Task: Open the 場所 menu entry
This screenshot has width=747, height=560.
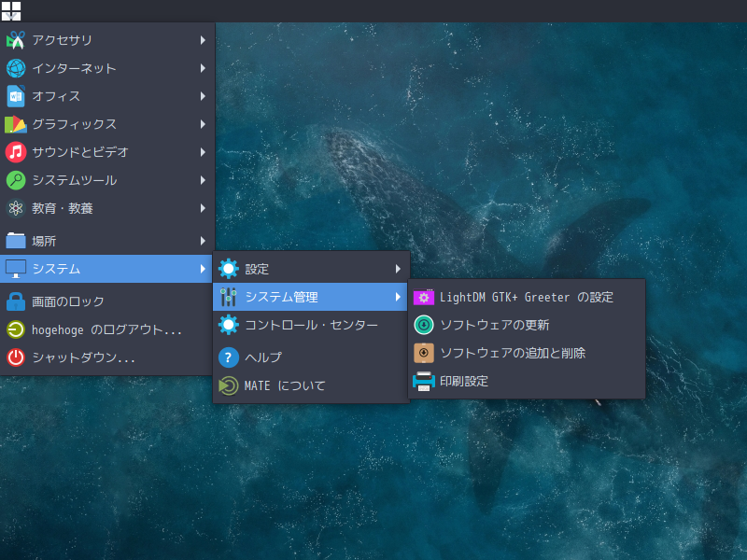Action: (107, 241)
